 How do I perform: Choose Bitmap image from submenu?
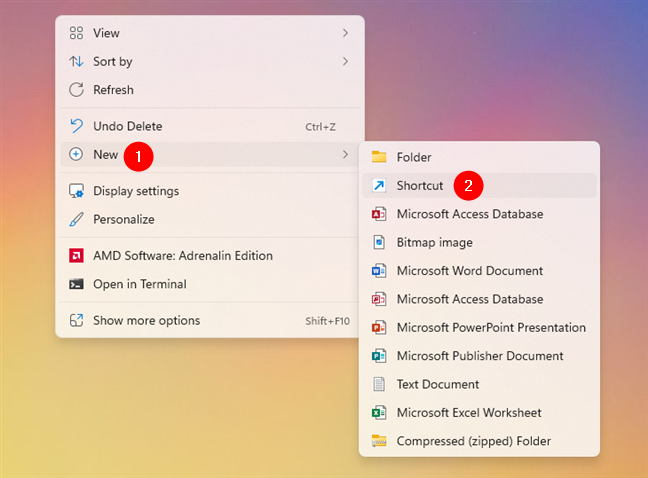click(479, 242)
